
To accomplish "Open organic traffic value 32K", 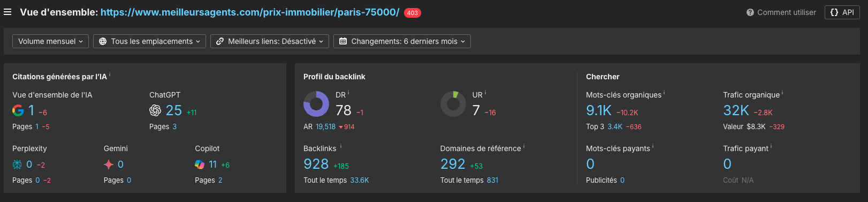I will point(736,110).
